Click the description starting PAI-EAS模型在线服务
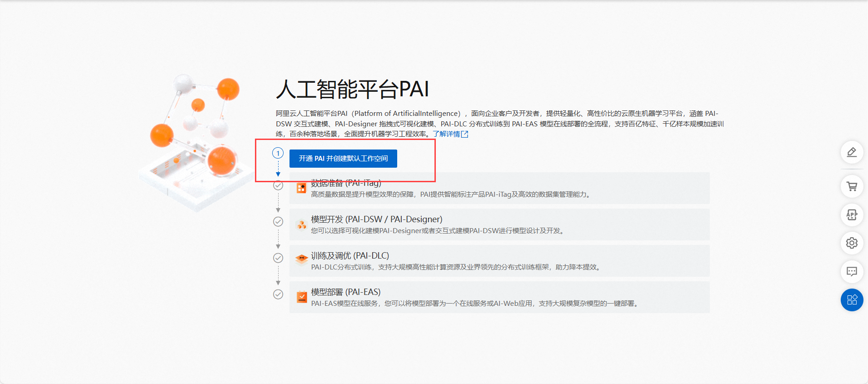Image resolution: width=868 pixels, height=384 pixels. click(476, 304)
